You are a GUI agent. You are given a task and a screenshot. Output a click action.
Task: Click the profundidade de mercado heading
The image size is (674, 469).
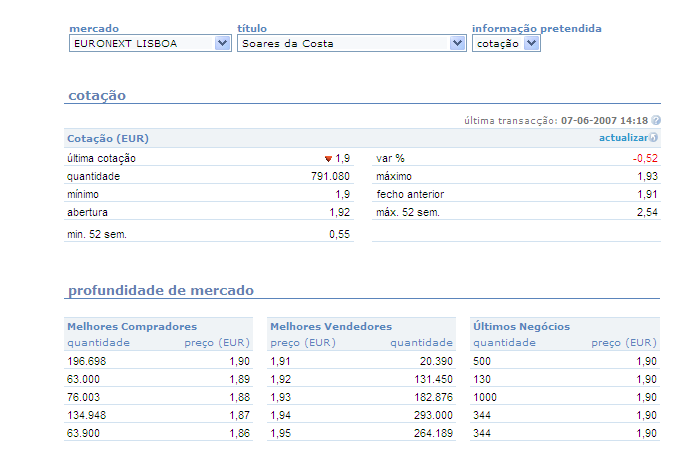pos(161,290)
